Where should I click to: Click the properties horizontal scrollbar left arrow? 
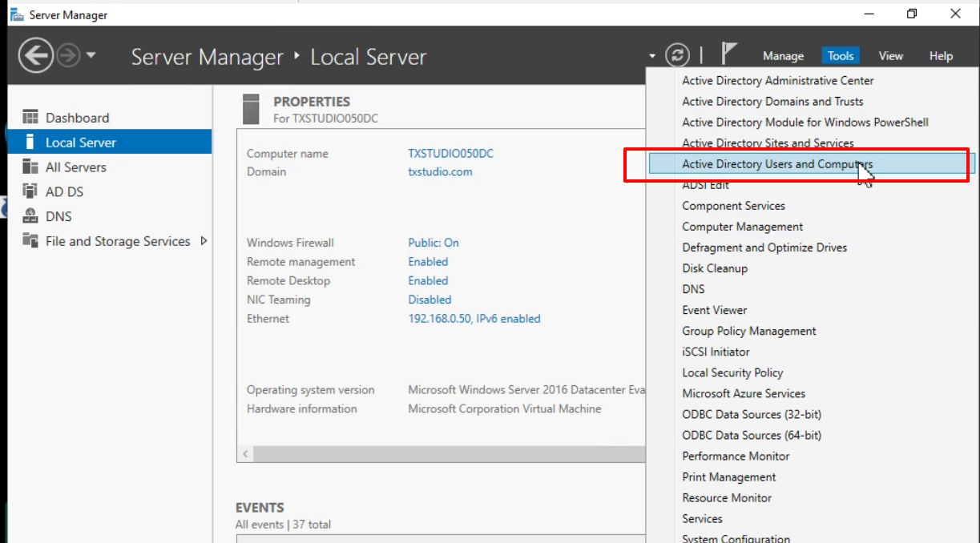pyautogui.click(x=245, y=454)
